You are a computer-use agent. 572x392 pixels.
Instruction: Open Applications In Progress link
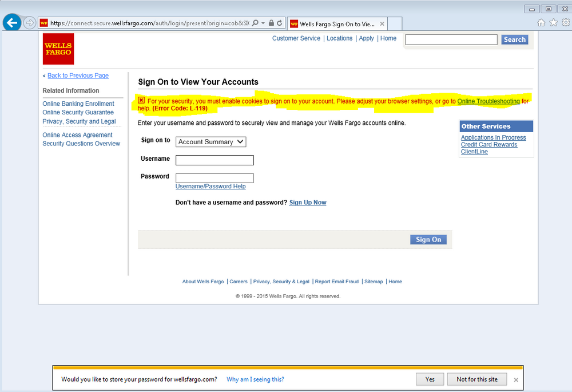coord(493,137)
